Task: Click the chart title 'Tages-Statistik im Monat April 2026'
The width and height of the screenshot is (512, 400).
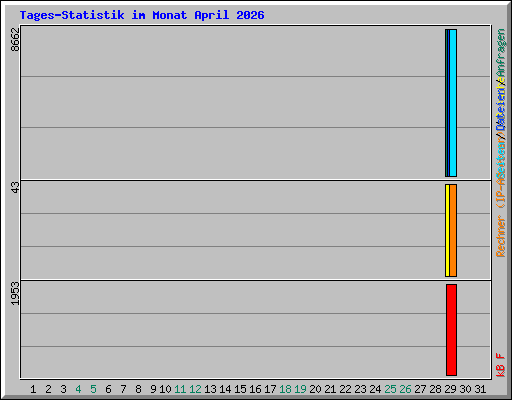Action: pyautogui.click(x=142, y=15)
